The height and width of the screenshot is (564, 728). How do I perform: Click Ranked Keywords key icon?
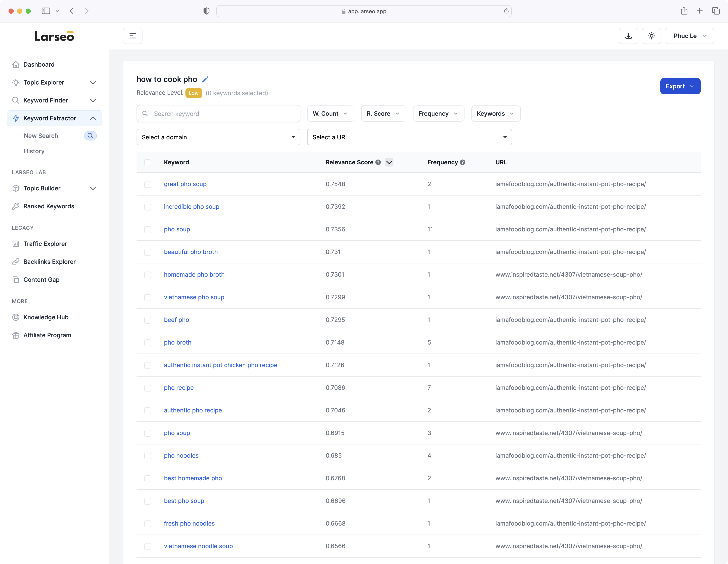[x=16, y=206]
